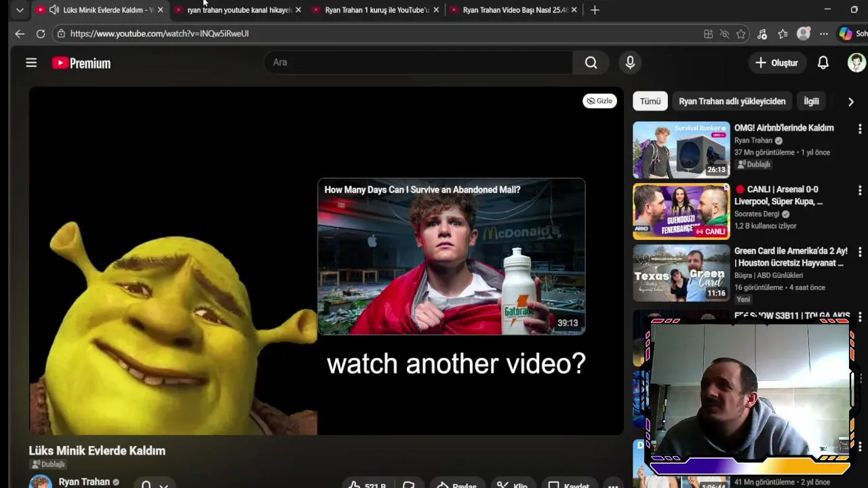Hide end screen with Gizle button
The image size is (868, 488).
click(x=599, y=101)
